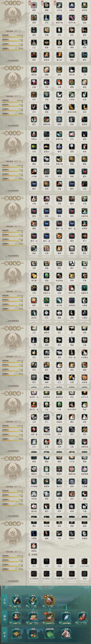Select the 装备拆解 equipment dismantle icon
The width and height of the screenshot is (91, 644).
[50, 635]
